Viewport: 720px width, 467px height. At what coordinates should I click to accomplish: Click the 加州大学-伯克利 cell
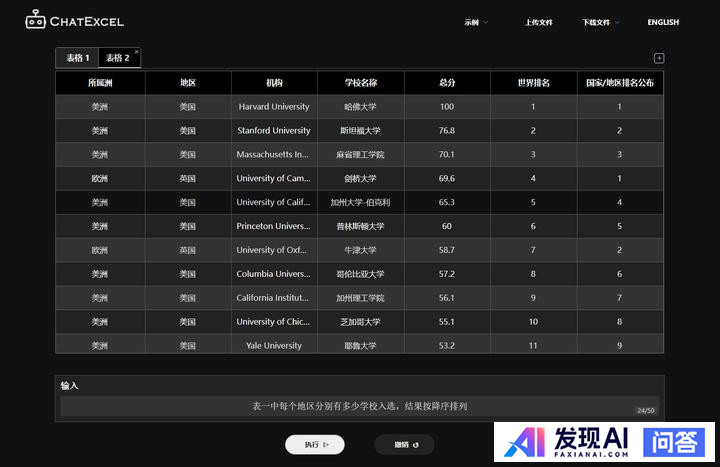click(360, 202)
